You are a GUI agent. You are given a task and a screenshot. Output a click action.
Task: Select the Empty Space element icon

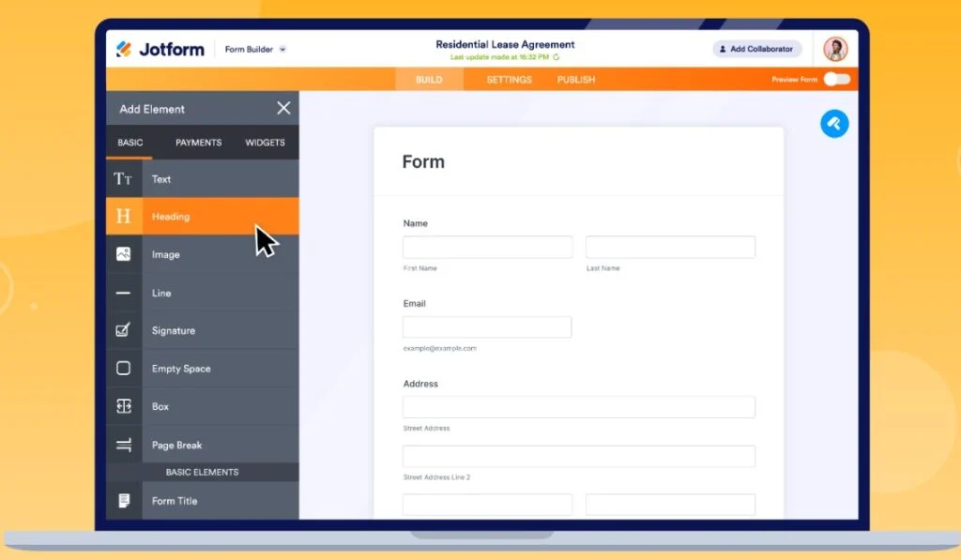(x=123, y=368)
